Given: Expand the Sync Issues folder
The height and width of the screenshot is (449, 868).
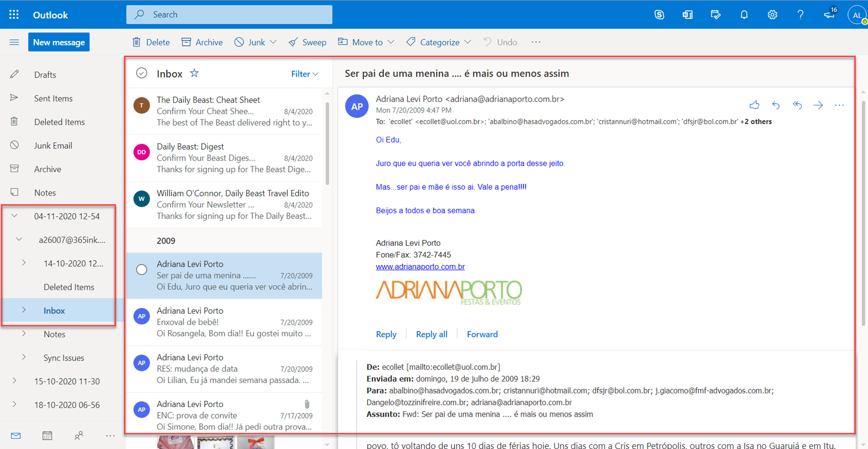Looking at the screenshot, I should (x=24, y=357).
